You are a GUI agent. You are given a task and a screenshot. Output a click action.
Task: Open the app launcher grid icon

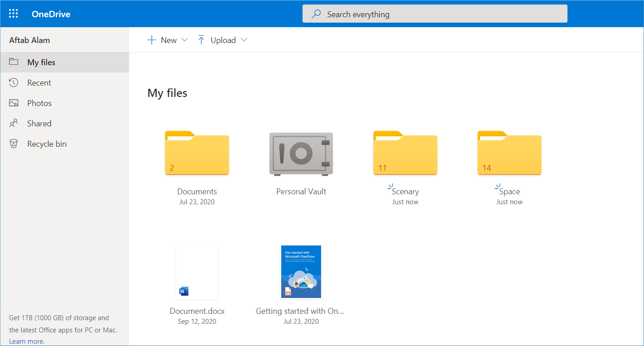pyautogui.click(x=14, y=14)
